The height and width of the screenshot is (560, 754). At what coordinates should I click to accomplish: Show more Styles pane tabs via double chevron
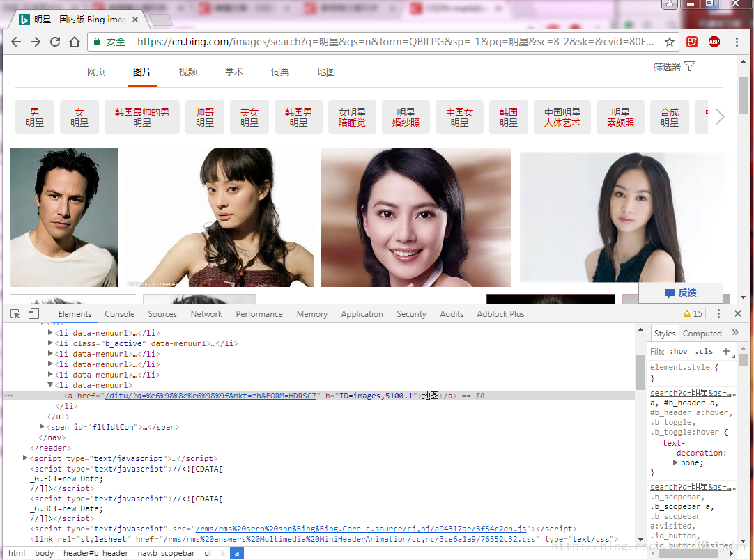(734, 333)
